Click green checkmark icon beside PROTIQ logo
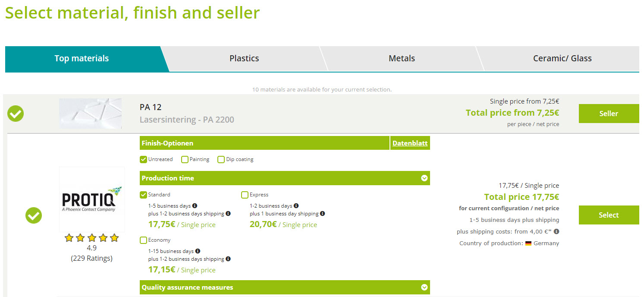 coord(34,215)
